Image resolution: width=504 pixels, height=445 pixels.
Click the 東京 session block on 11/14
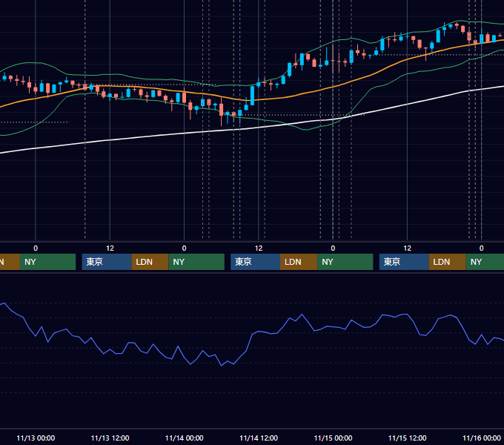click(x=256, y=262)
